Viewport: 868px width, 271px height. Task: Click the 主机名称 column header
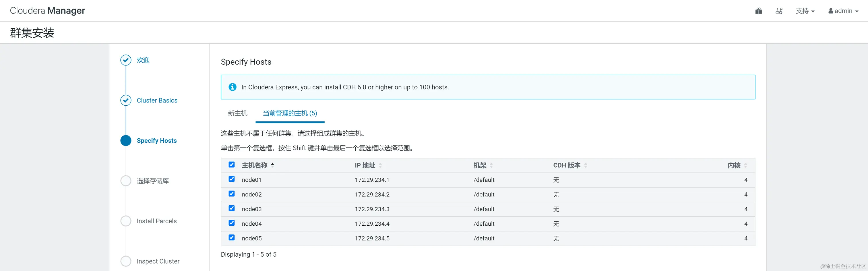click(254, 165)
